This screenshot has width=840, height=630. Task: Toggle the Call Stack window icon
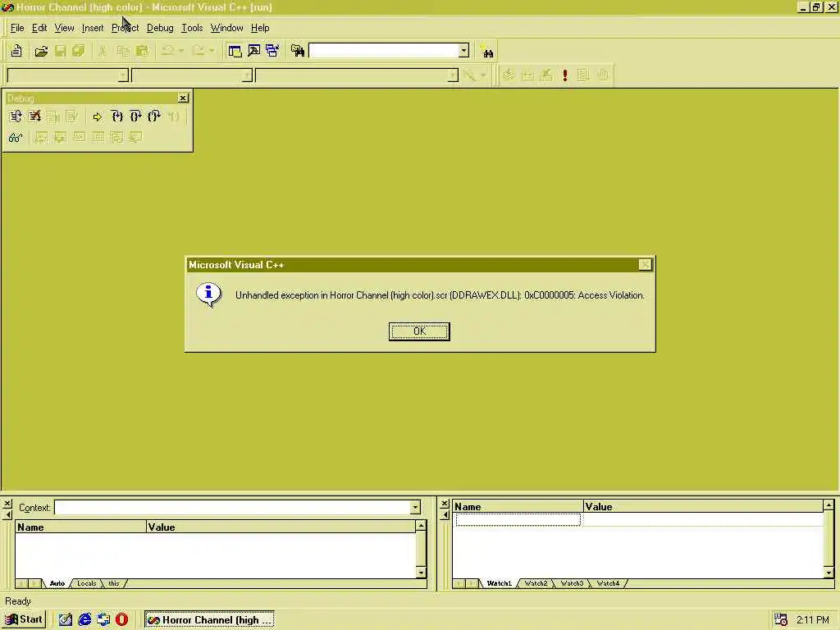coord(116,137)
